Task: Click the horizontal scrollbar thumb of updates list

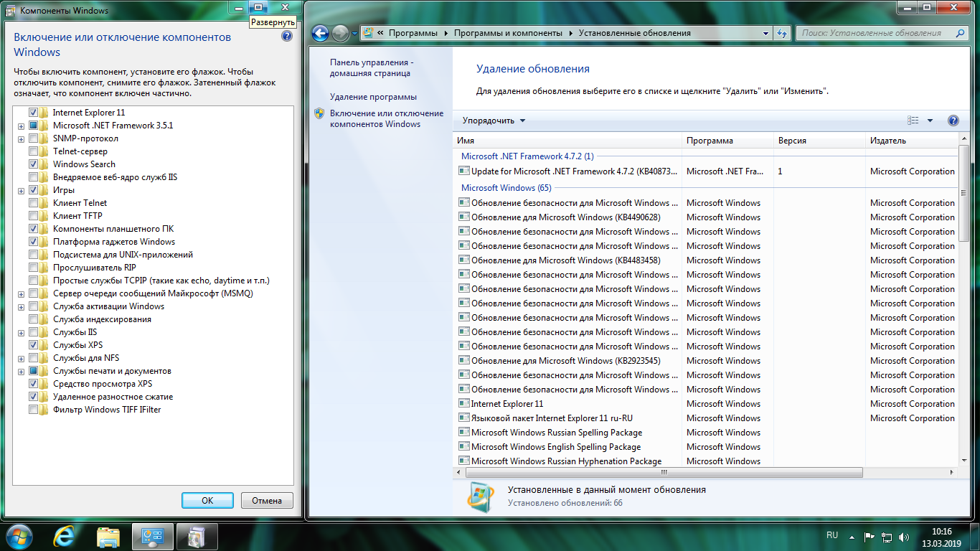Action: (664, 473)
